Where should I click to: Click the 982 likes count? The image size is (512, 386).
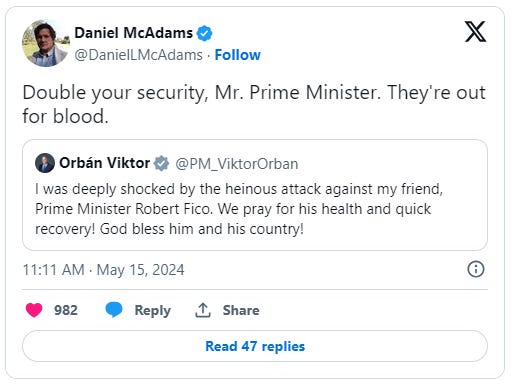pyautogui.click(x=66, y=310)
